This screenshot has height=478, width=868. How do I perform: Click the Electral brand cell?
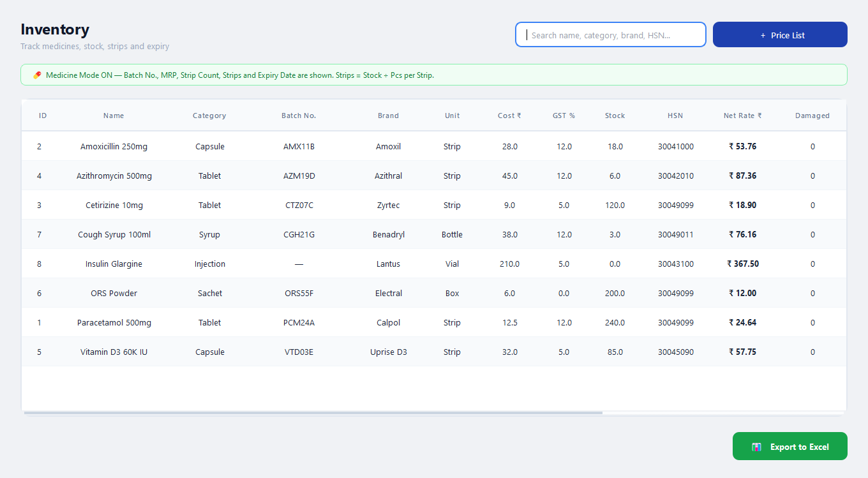(x=388, y=293)
